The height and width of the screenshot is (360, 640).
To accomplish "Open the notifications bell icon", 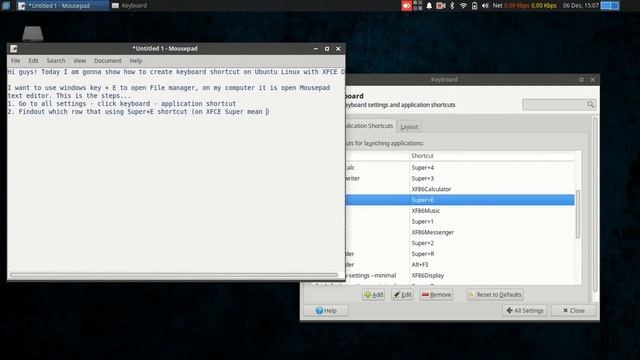I will tap(429, 6).
